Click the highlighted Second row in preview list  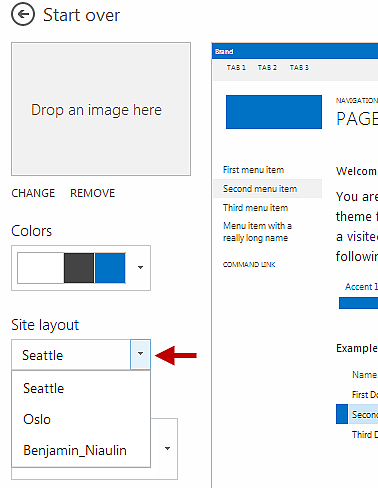[363, 414]
